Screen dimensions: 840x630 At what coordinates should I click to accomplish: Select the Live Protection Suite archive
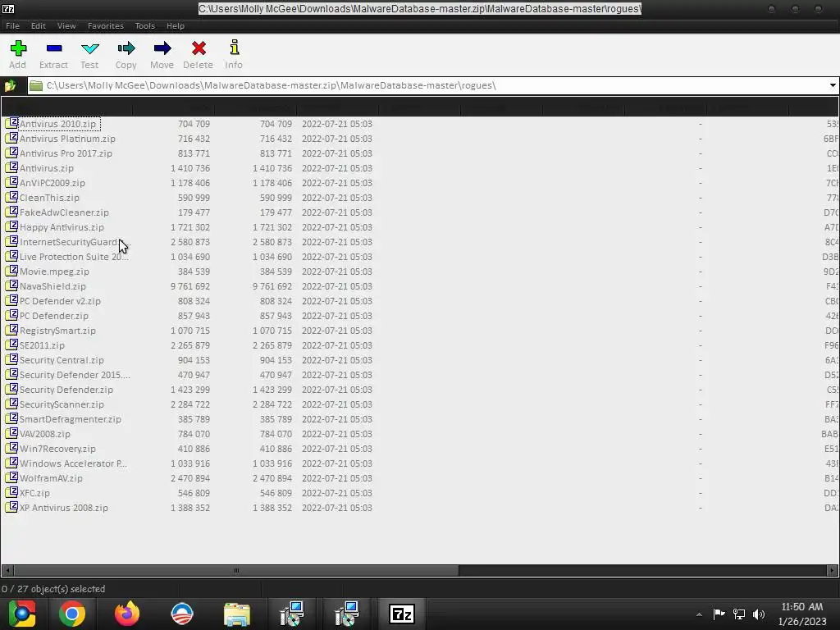tap(74, 257)
